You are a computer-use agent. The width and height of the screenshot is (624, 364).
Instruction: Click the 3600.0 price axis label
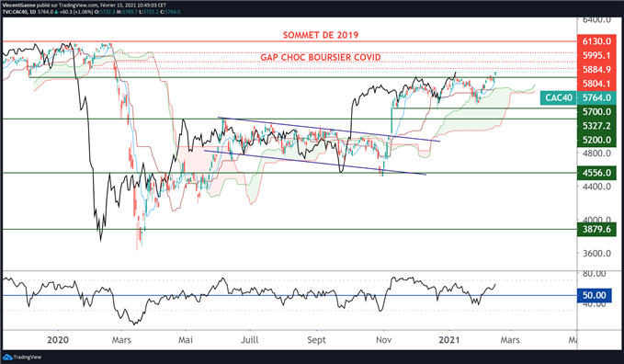[x=596, y=254]
